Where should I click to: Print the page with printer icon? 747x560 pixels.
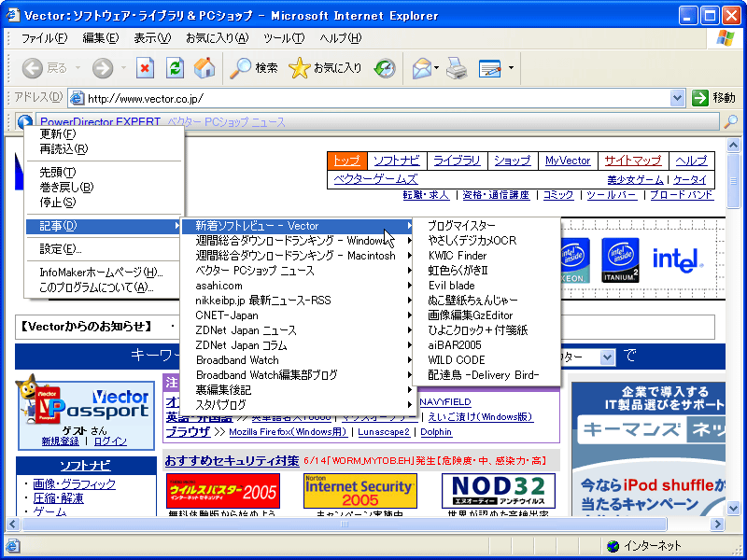[457, 68]
